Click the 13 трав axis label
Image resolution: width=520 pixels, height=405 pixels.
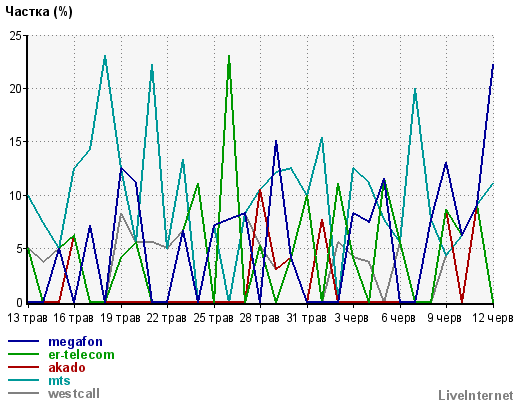(27, 318)
